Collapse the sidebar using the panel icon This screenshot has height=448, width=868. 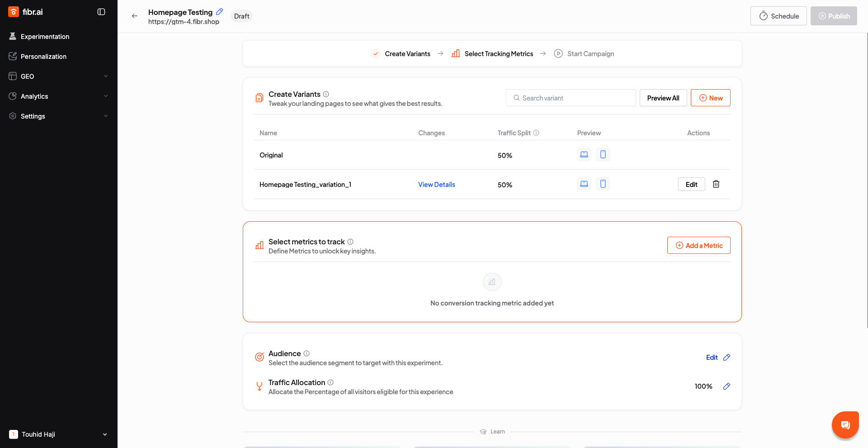(x=101, y=12)
